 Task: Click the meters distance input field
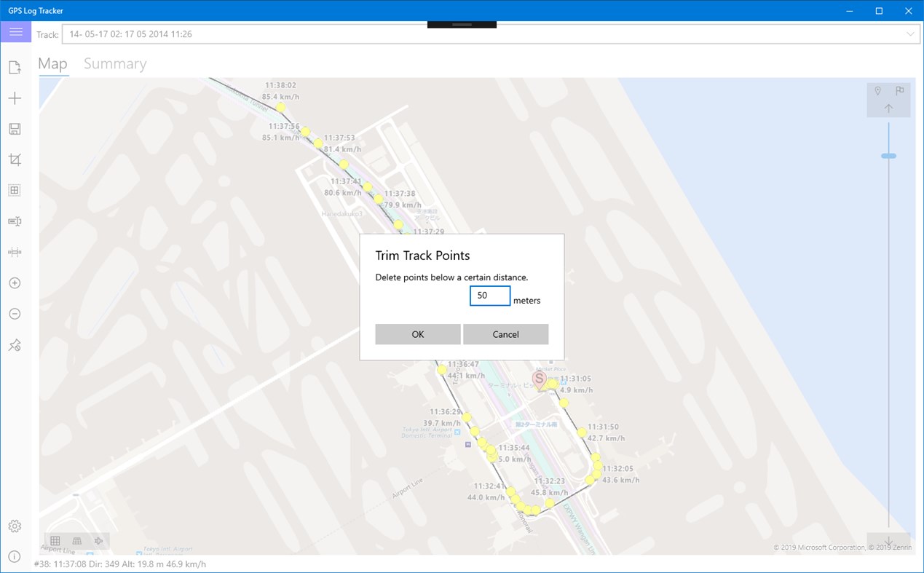489,296
